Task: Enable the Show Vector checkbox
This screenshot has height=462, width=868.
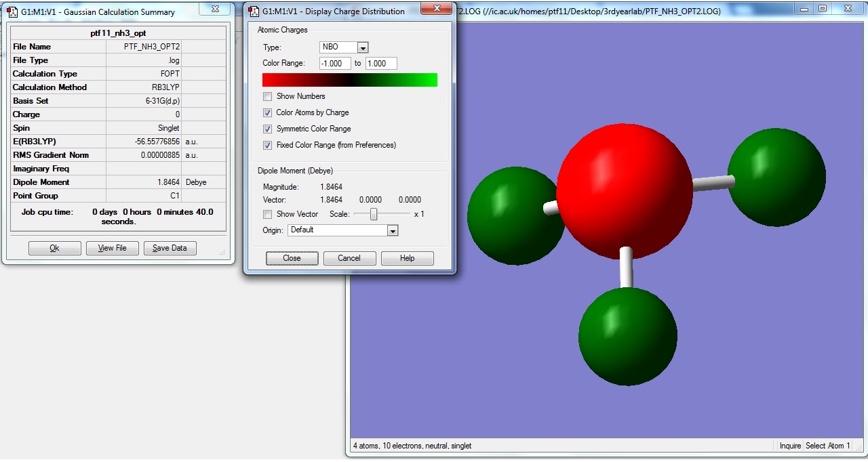Action: [x=267, y=214]
